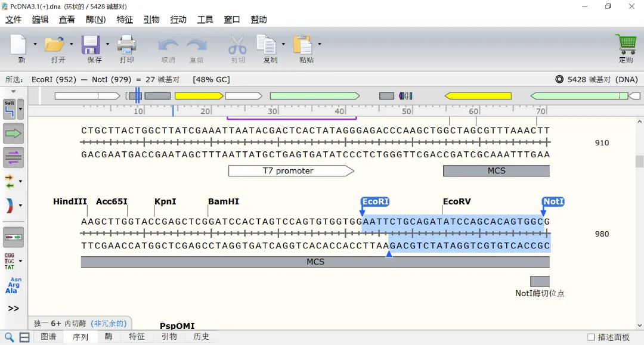Expand the DNA color (CGG TGC TAT) options dropdown
Screen dimensions: 644x345
point(21,261)
